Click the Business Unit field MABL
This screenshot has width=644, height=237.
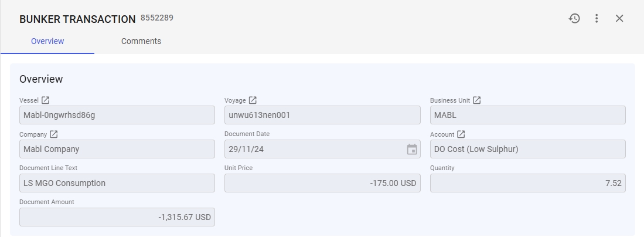point(527,115)
